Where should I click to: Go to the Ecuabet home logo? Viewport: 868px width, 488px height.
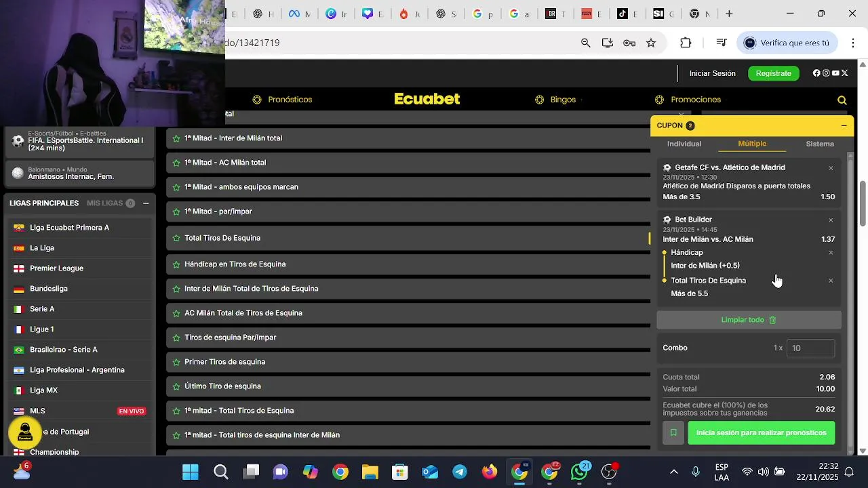427,99
